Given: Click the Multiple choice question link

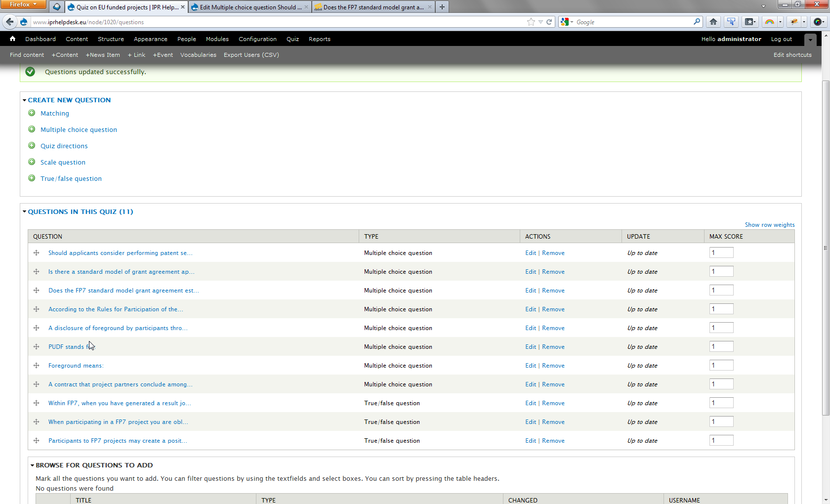Looking at the screenshot, I should [x=79, y=129].
